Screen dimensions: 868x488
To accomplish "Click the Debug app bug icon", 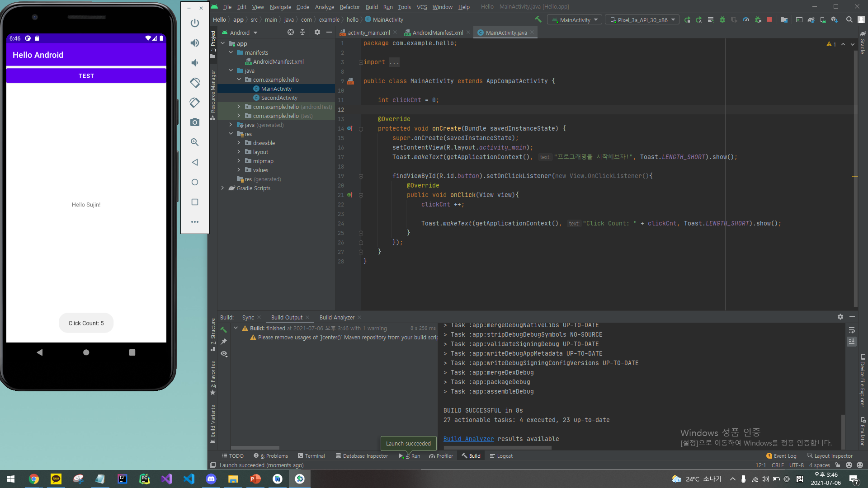I will [x=722, y=19].
